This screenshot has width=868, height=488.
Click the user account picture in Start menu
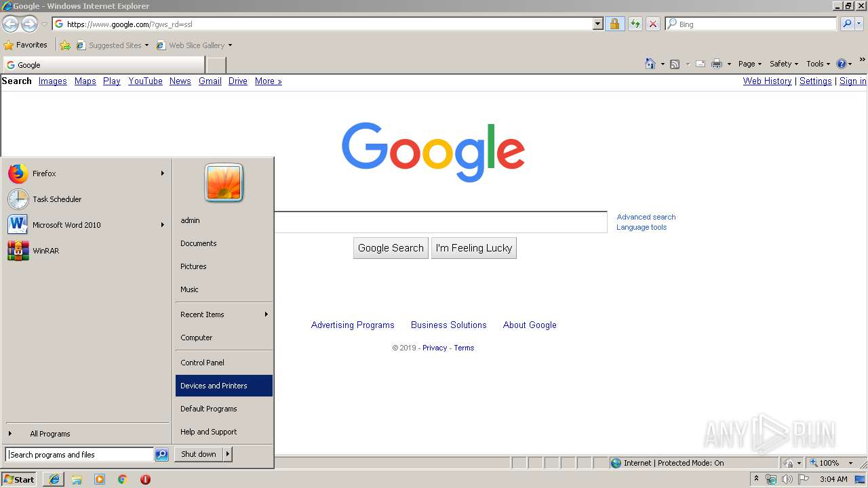tap(224, 182)
